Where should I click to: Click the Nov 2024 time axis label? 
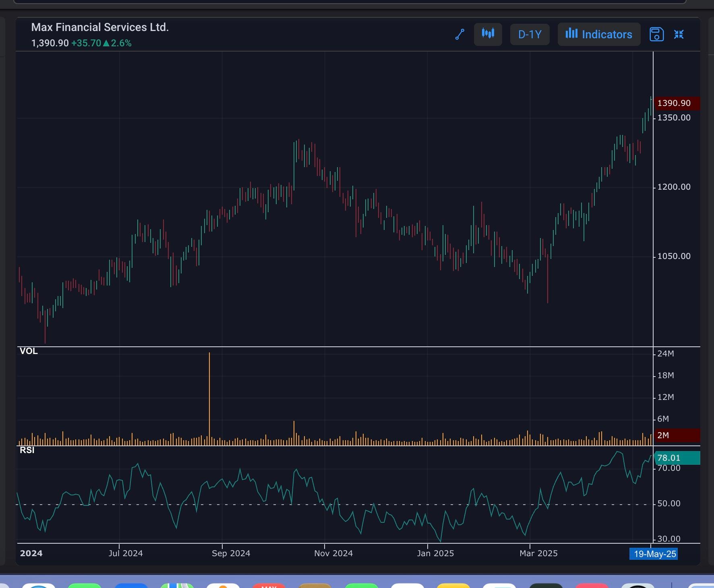(333, 553)
